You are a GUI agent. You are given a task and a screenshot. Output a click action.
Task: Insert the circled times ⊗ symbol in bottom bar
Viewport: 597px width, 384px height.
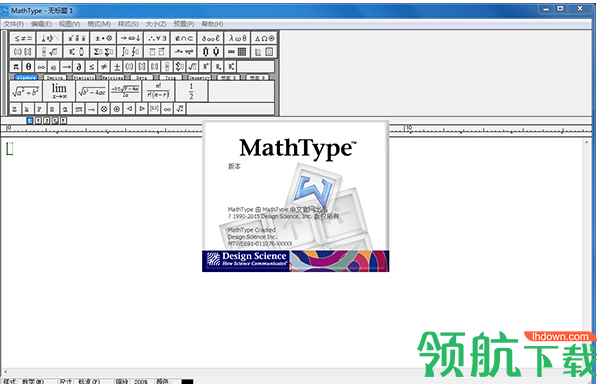104,109
